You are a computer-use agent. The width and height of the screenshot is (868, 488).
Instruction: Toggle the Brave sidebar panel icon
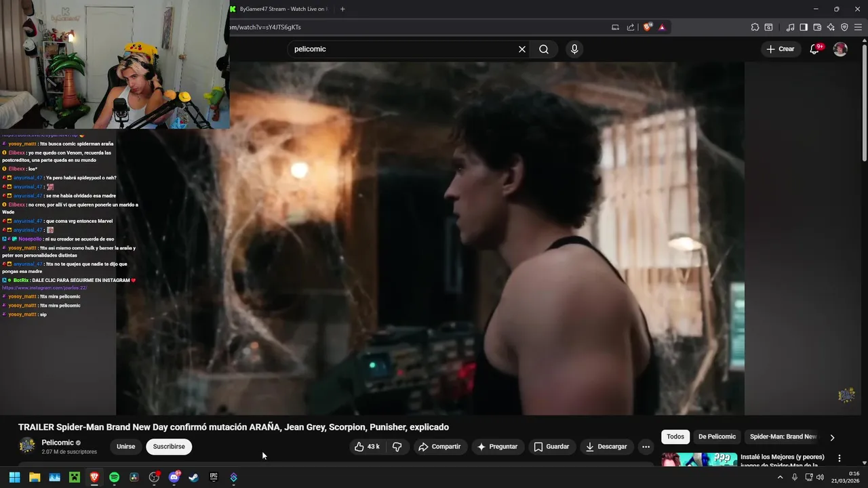click(804, 27)
